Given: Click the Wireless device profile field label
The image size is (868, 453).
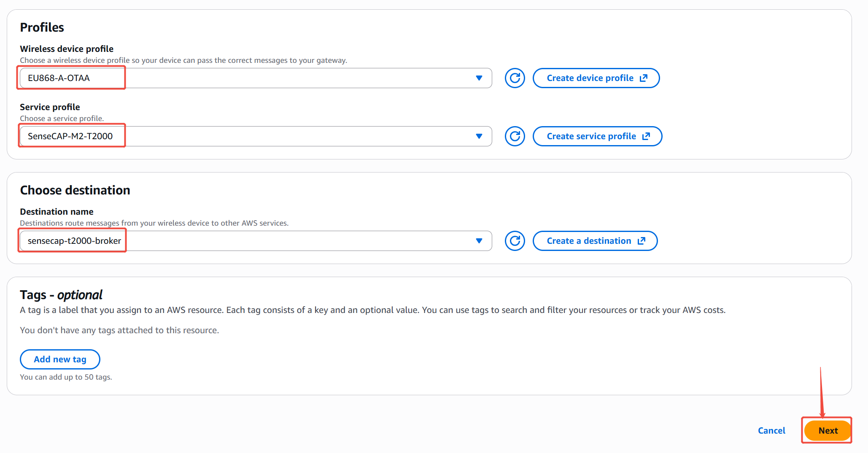Looking at the screenshot, I should (67, 49).
